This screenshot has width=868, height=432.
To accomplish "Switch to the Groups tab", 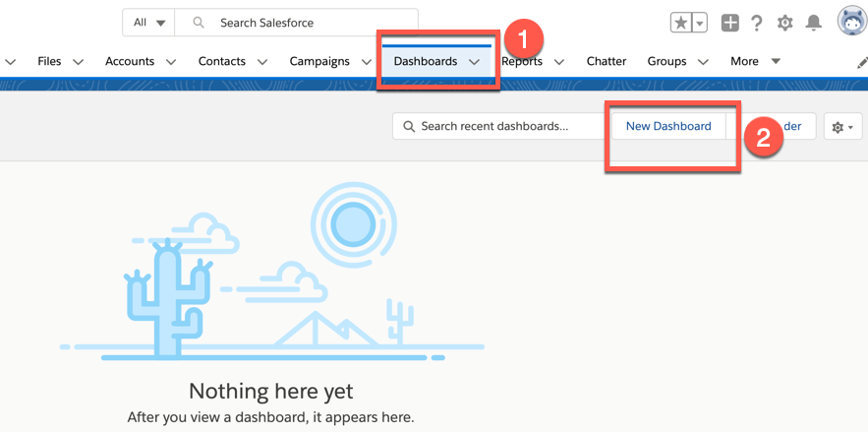I will tap(667, 61).
